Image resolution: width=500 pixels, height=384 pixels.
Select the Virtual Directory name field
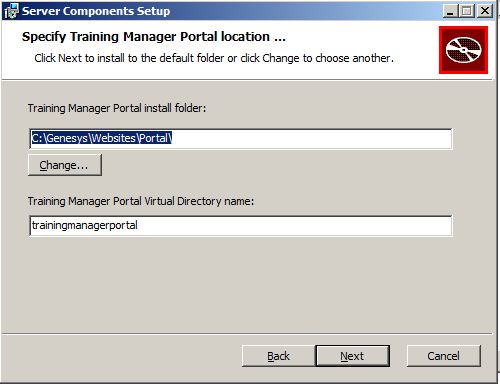[241, 226]
